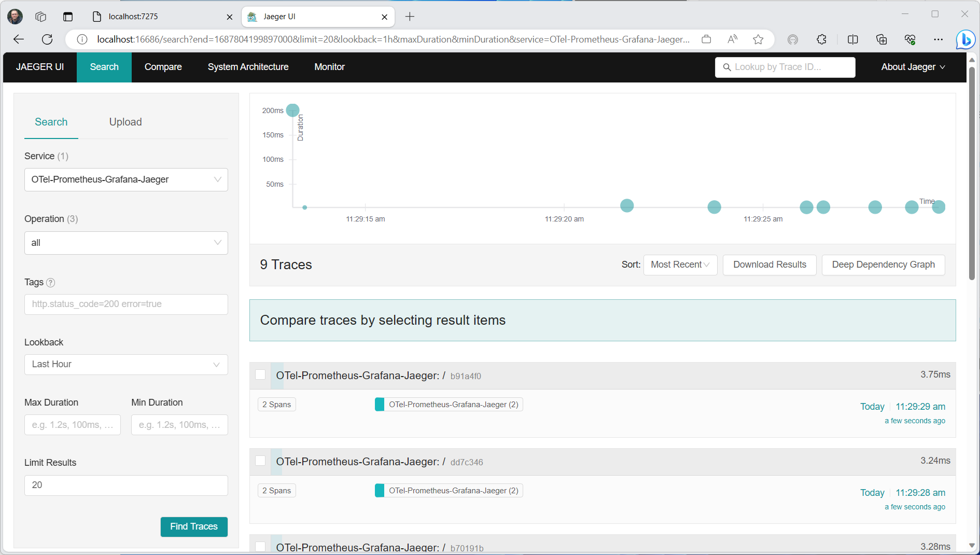The image size is (980, 555).
Task: Click the trace dot left of 11:29:15 am
Action: tap(305, 207)
